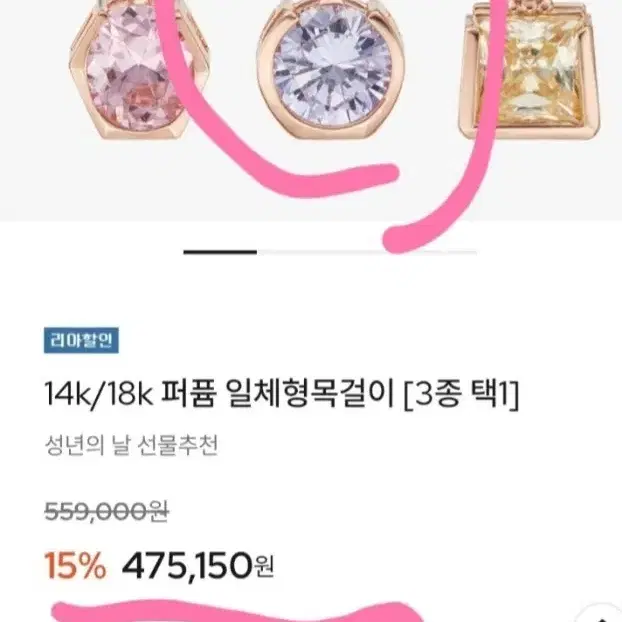The image size is (622, 622).
Task: Tap the 성년의 날 선물추천 subtitle
Action: [131, 445]
